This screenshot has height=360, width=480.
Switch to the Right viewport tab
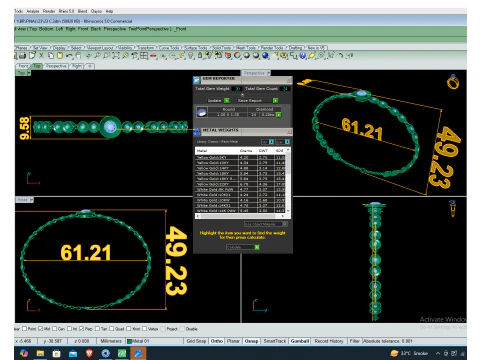pos(77,66)
